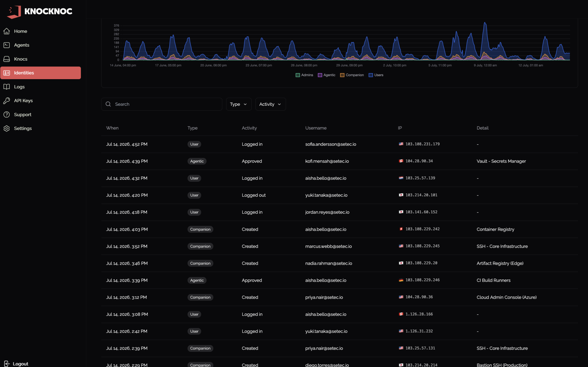Click username nadia.rahman@setec.io
Viewport: 588px width, 367px height.
[x=329, y=263]
